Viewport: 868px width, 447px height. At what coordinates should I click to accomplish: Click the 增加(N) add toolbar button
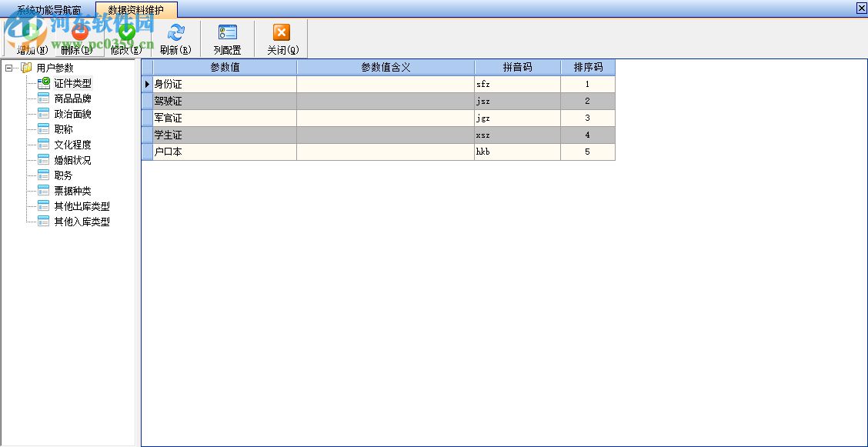coord(32,38)
